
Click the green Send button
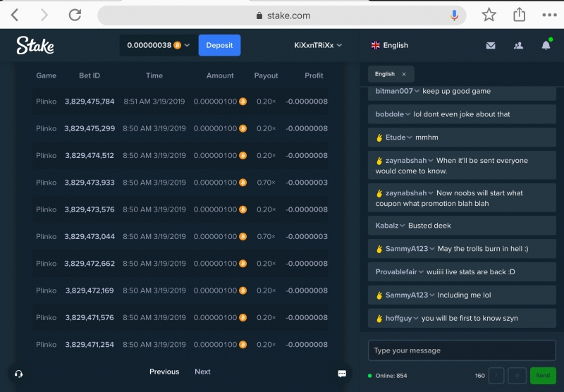tap(543, 376)
